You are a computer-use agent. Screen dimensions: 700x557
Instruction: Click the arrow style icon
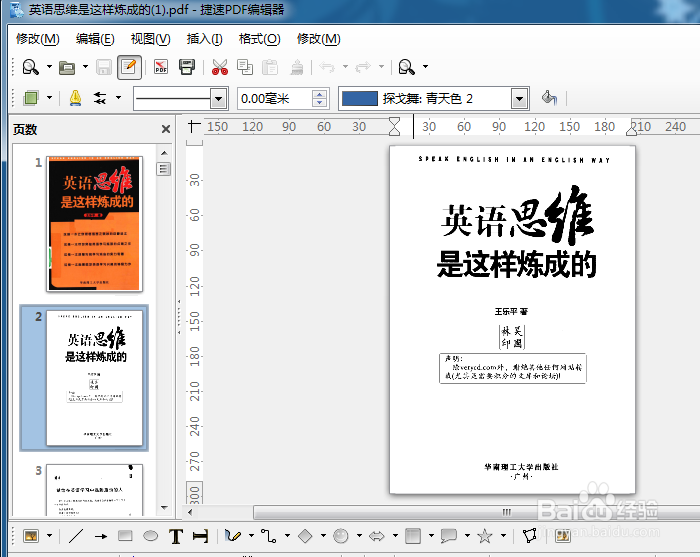pyautogui.click(x=100, y=98)
